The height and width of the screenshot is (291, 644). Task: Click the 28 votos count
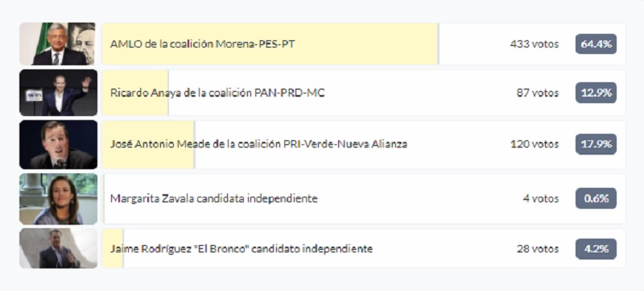point(538,249)
